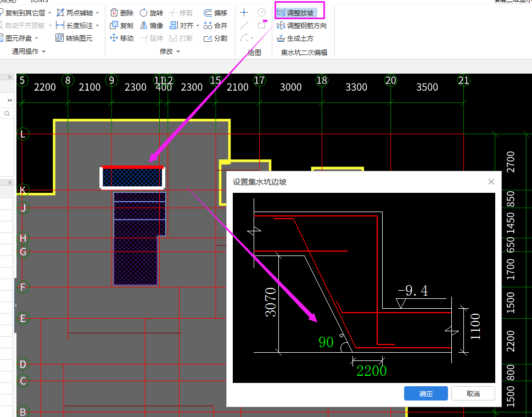Click the circle draw tool in 绘图
The height and width of the screenshot is (417, 532).
click(x=261, y=13)
